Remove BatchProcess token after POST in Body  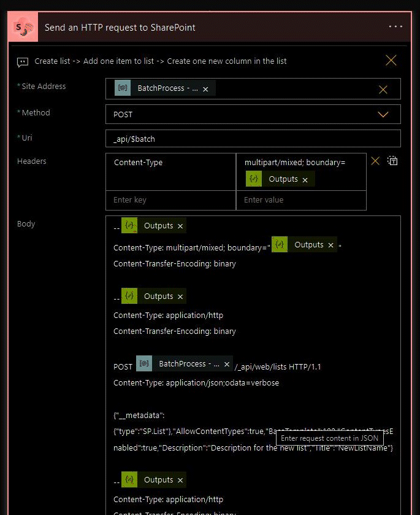coord(227,365)
